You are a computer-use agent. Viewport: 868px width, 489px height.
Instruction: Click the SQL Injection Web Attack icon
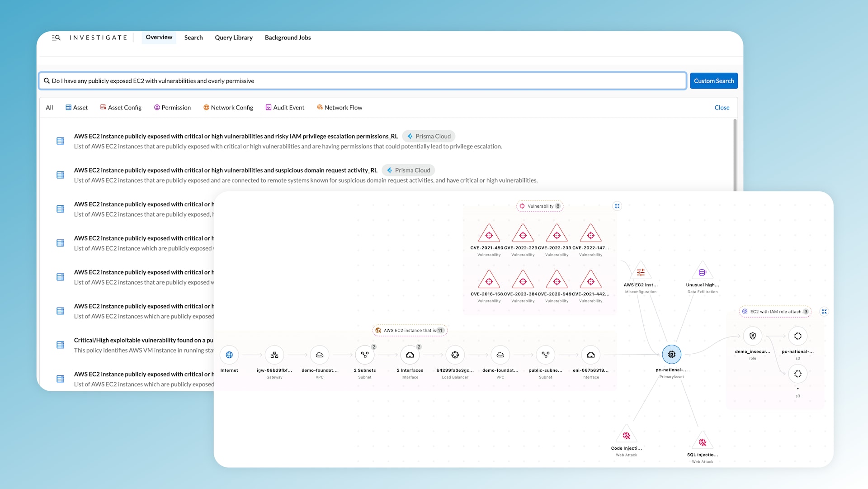702,442
